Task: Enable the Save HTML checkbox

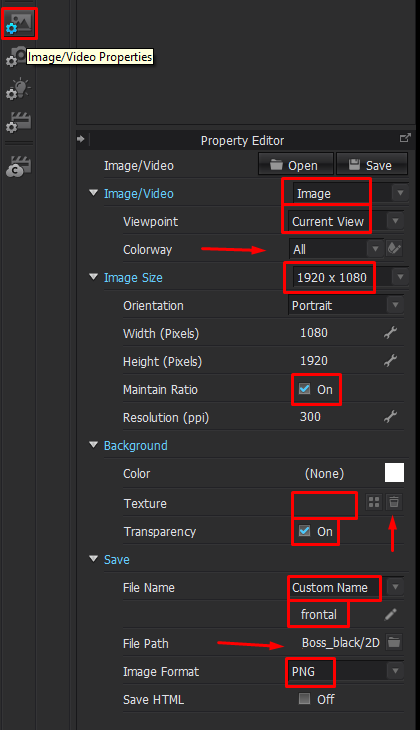Action: (x=304, y=698)
